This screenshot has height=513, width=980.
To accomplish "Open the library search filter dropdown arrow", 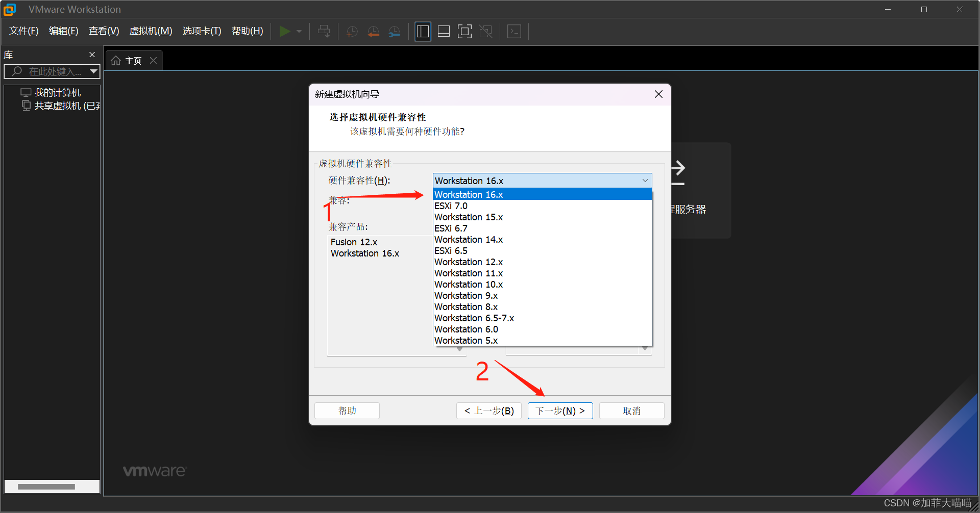I will 93,71.
